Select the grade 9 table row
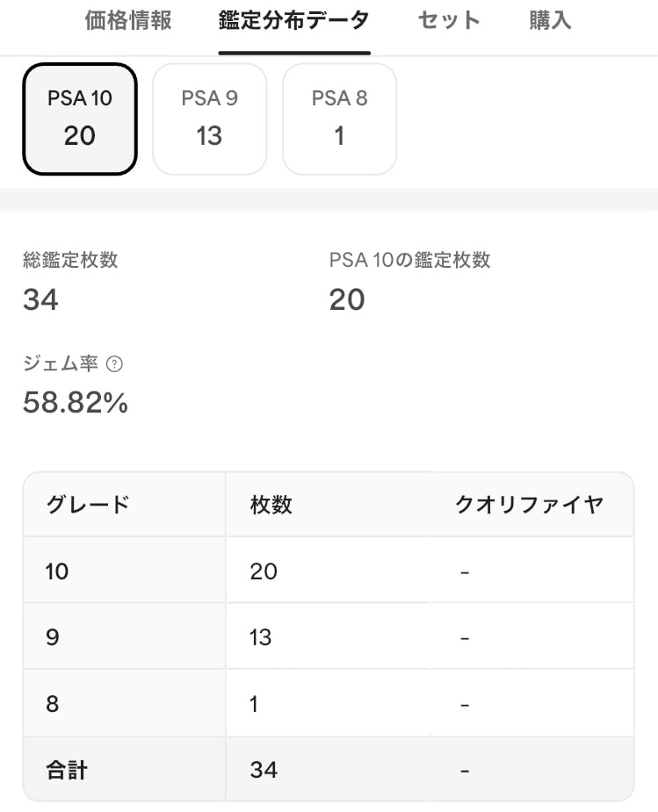This screenshot has height=812, width=658. pyautogui.click(x=329, y=636)
